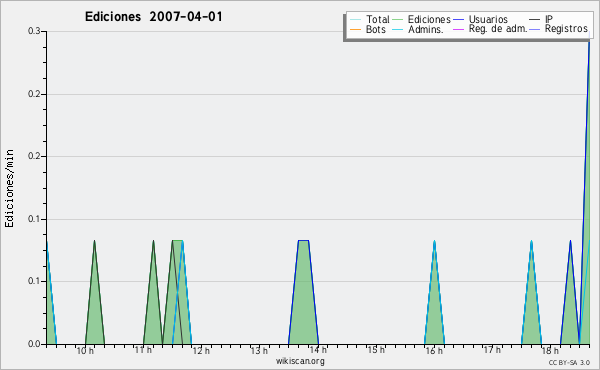Viewport: 600px width, 370px height.
Task: Click the 14 h time axis label
Action: (318, 350)
